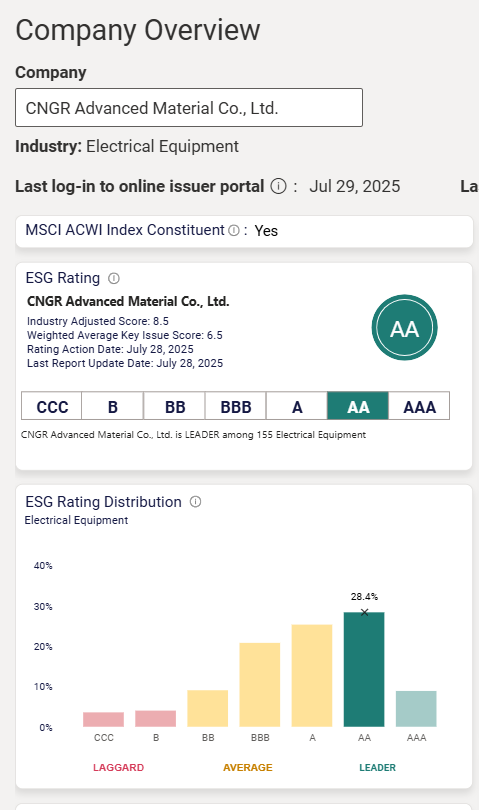The image size is (479, 810).
Task: Click the BBB x-axis label under chart
Action: click(260, 738)
